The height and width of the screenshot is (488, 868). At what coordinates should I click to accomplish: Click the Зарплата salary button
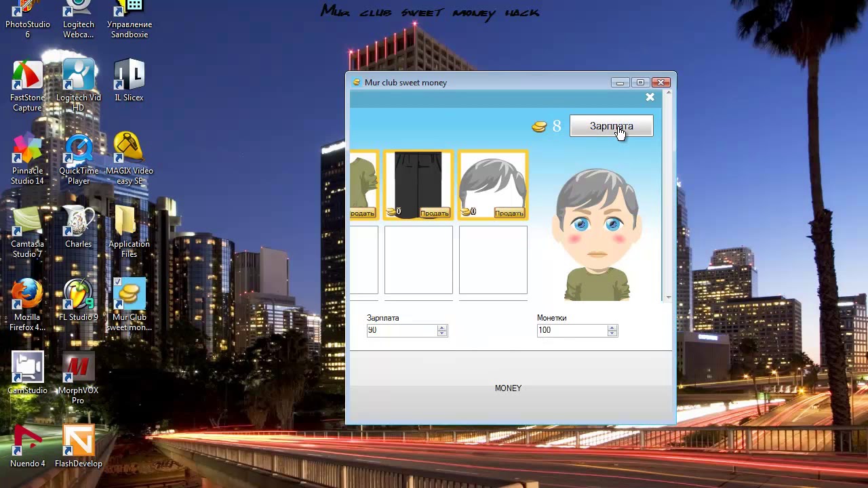point(612,126)
